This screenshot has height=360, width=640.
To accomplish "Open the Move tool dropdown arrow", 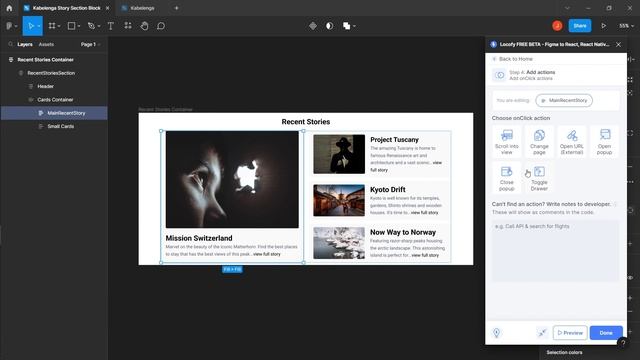I will pyautogui.click(x=39, y=26).
